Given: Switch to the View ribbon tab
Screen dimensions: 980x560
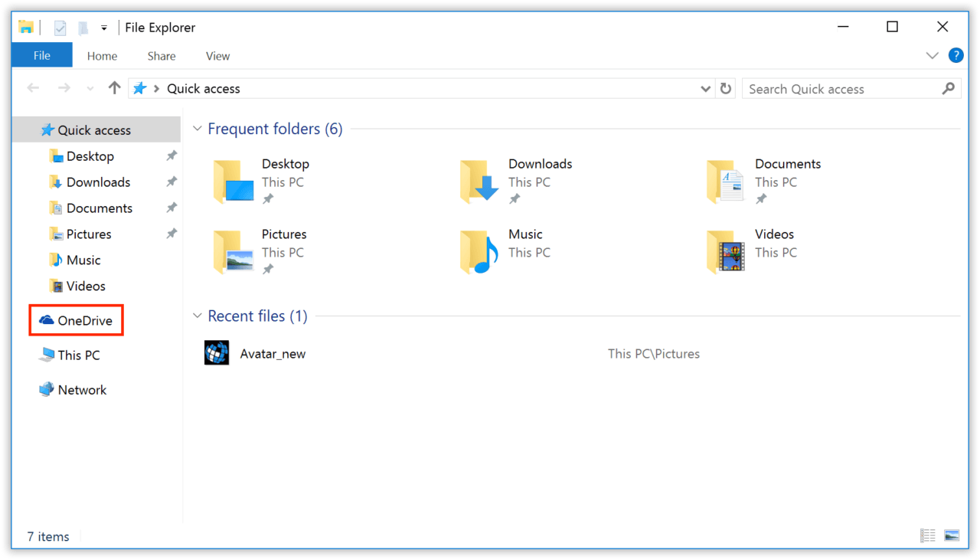Looking at the screenshot, I should point(217,56).
